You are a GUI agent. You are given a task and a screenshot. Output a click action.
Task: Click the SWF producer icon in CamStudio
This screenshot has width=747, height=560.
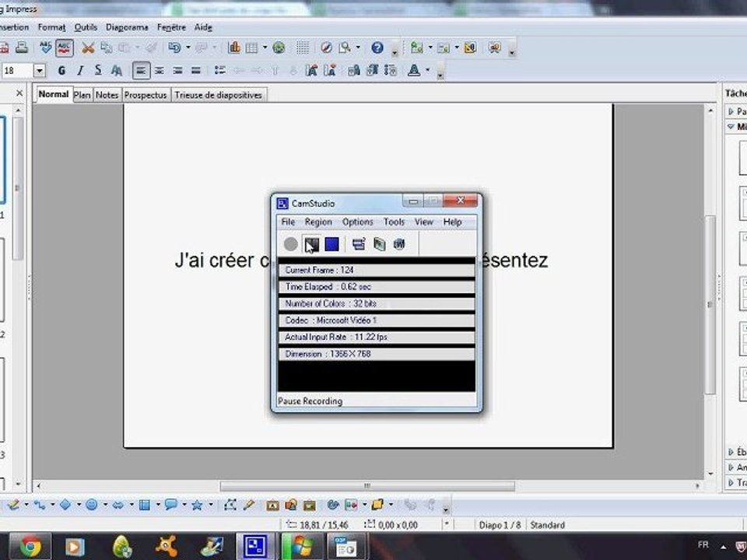[399, 244]
